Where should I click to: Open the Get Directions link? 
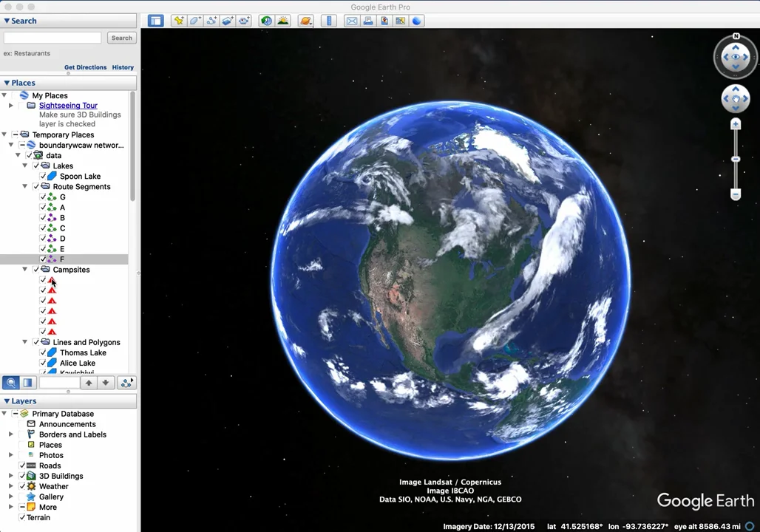[x=85, y=67]
